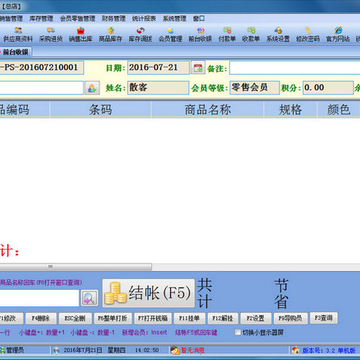This screenshot has width=360, height=360.
Task: Open 收款单 receipt slip toolbar icon
Action: tap(251, 35)
